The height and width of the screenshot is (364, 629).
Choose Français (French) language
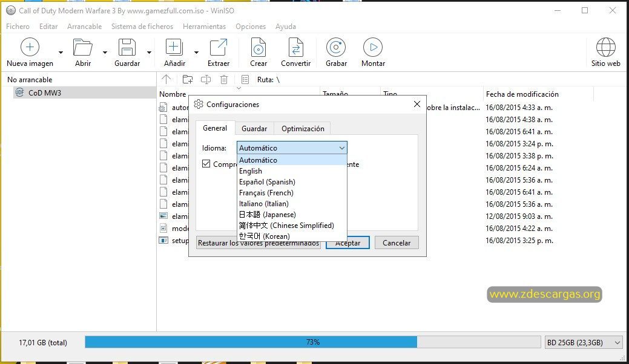pyautogui.click(x=292, y=193)
